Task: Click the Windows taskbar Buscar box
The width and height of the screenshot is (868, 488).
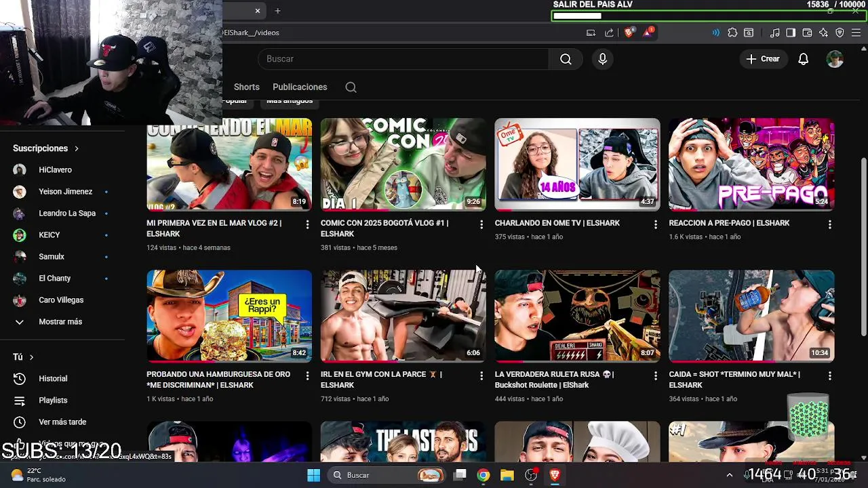Action: (x=387, y=475)
